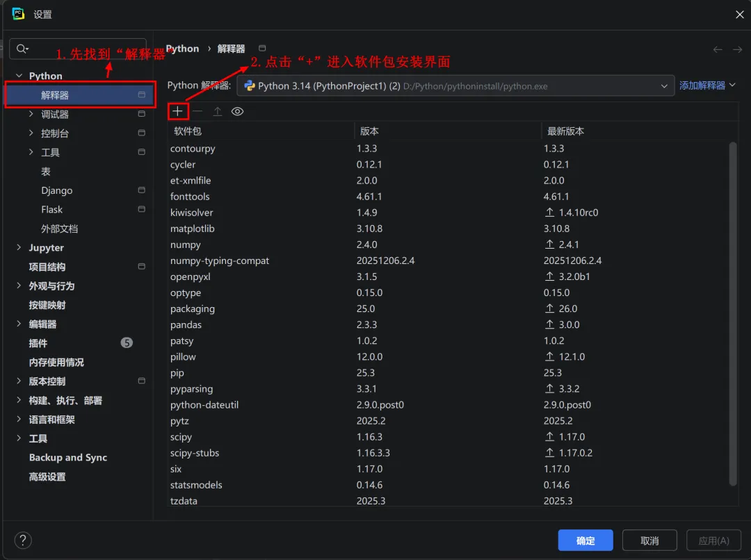
Task: Click the package list vertical scrollbar
Action: [x=733, y=313]
